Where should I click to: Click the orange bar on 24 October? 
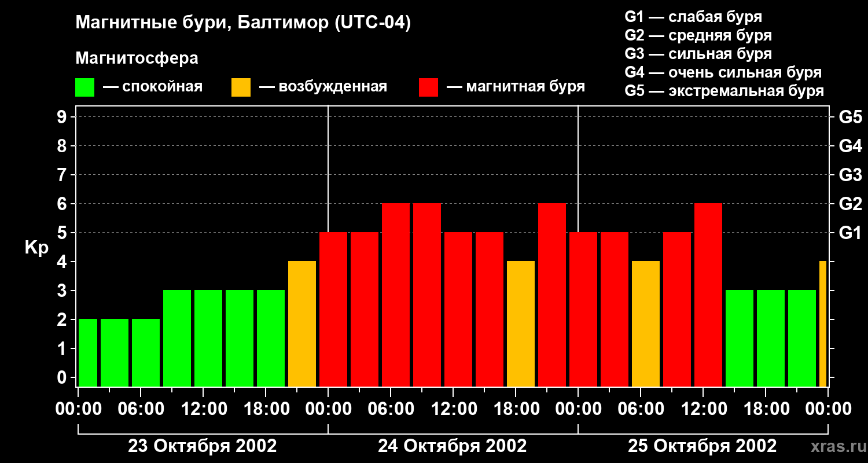pyautogui.click(x=521, y=324)
